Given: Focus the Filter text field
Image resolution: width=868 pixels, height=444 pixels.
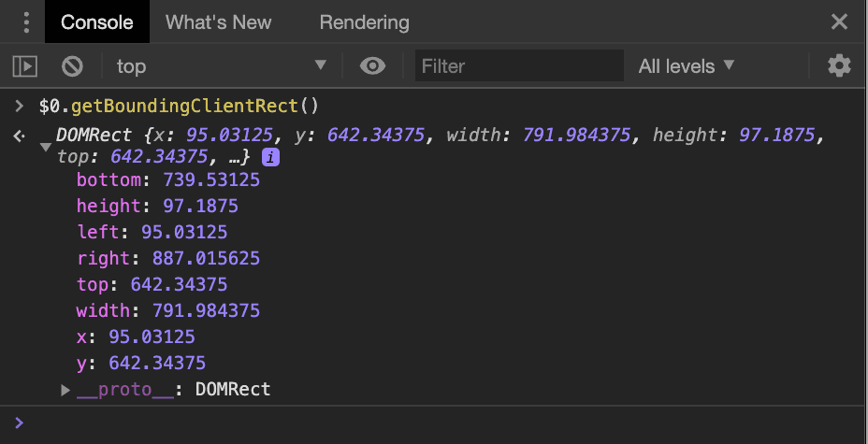Looking at the screenshot, I should click(x=518, y=66).
